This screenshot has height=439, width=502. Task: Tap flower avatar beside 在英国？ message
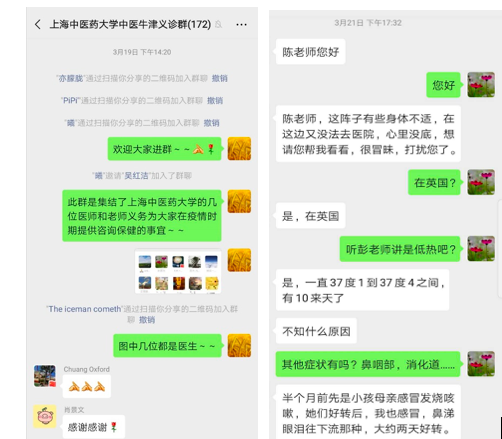pos(481,182)
